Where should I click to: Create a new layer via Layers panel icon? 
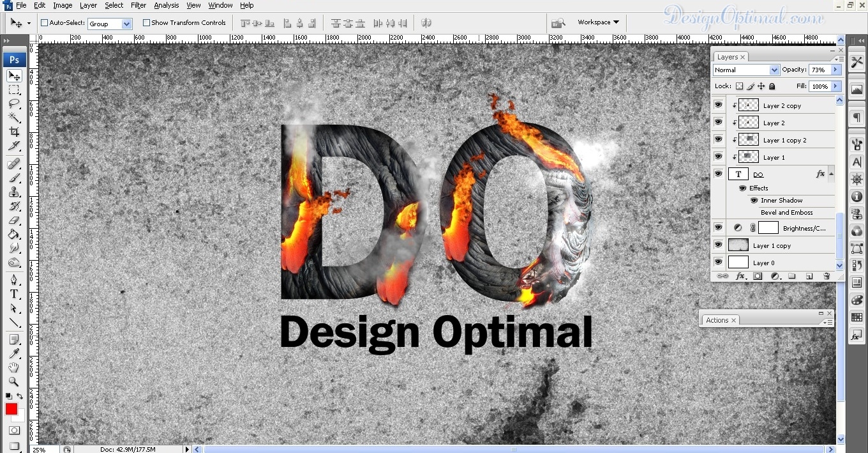point(809,276)
